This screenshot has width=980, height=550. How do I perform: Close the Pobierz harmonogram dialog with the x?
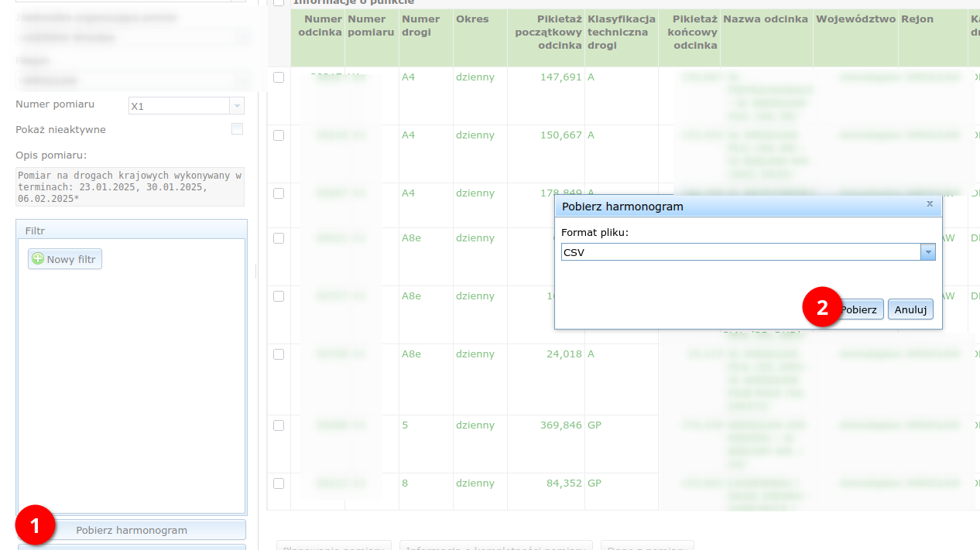pos(930,204)
